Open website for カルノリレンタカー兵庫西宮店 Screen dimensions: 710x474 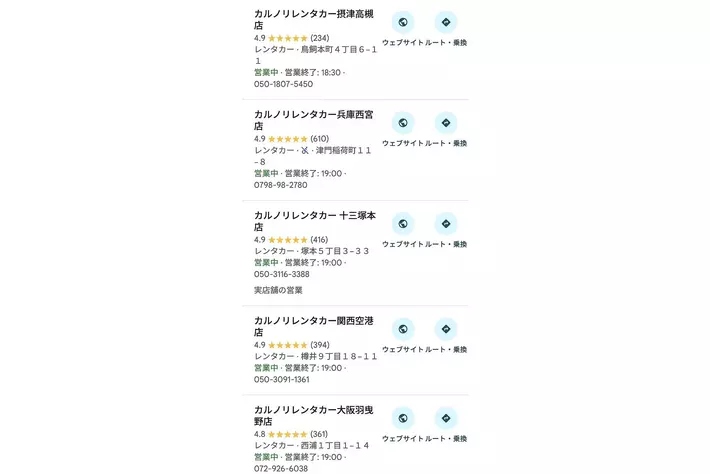(x=402, y=123)
